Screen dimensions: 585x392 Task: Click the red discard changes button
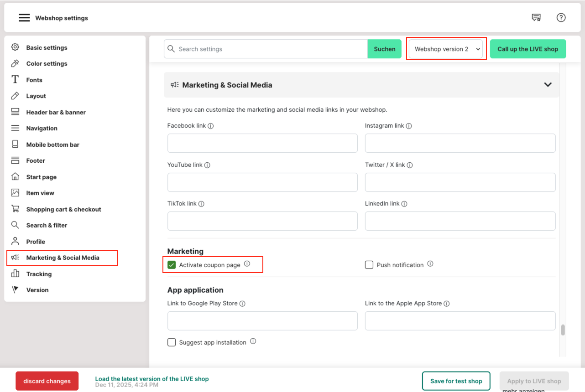(x=47, y=381)
